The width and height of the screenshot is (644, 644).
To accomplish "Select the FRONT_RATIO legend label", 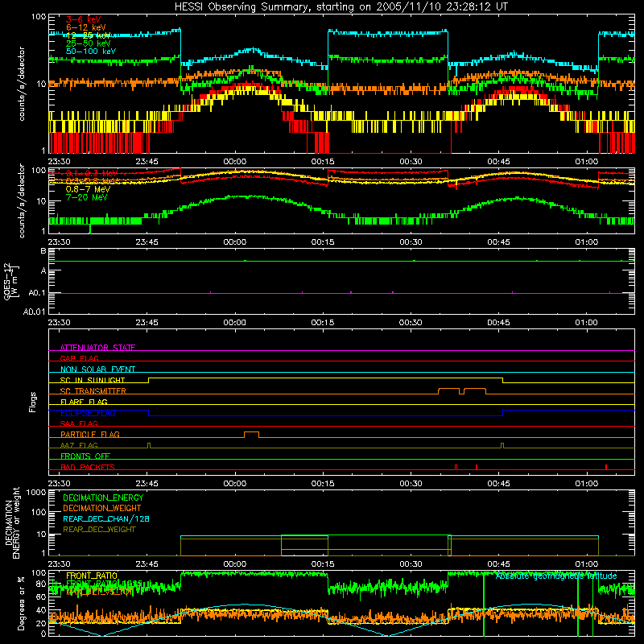I will (92, 576).
